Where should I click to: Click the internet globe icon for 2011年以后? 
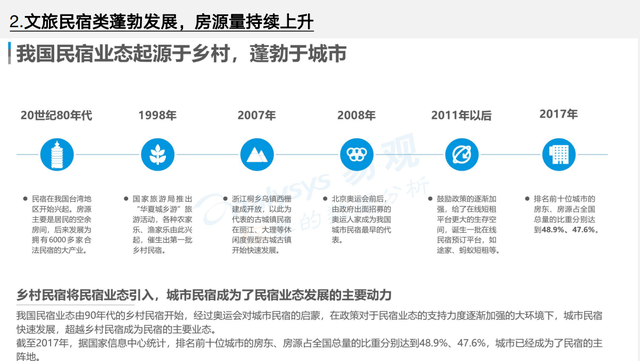[x=462, y=155]
